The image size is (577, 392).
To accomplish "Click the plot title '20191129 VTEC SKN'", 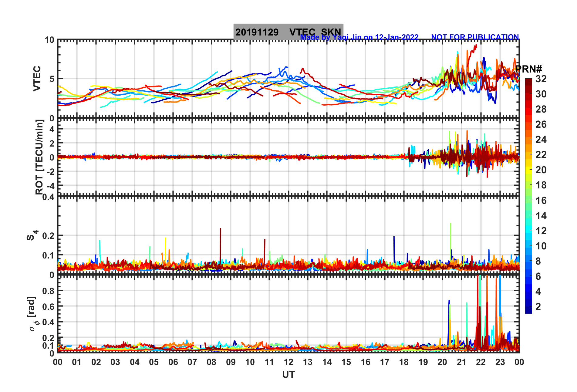I will pyautogui.click(x=288, y=32).
